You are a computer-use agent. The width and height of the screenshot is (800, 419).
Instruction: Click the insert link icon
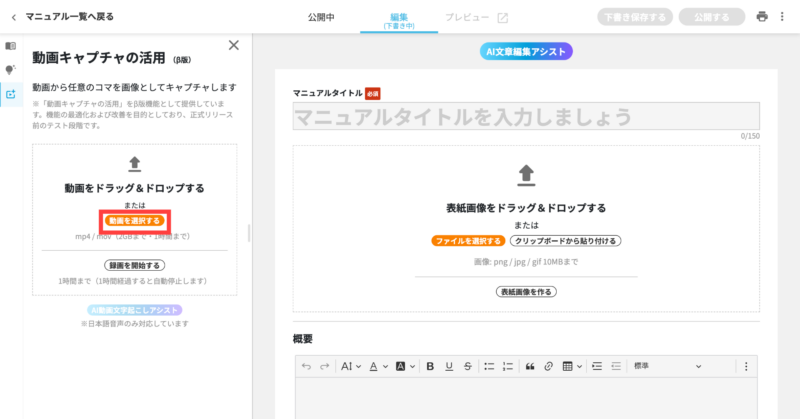[x=548, y=366]
